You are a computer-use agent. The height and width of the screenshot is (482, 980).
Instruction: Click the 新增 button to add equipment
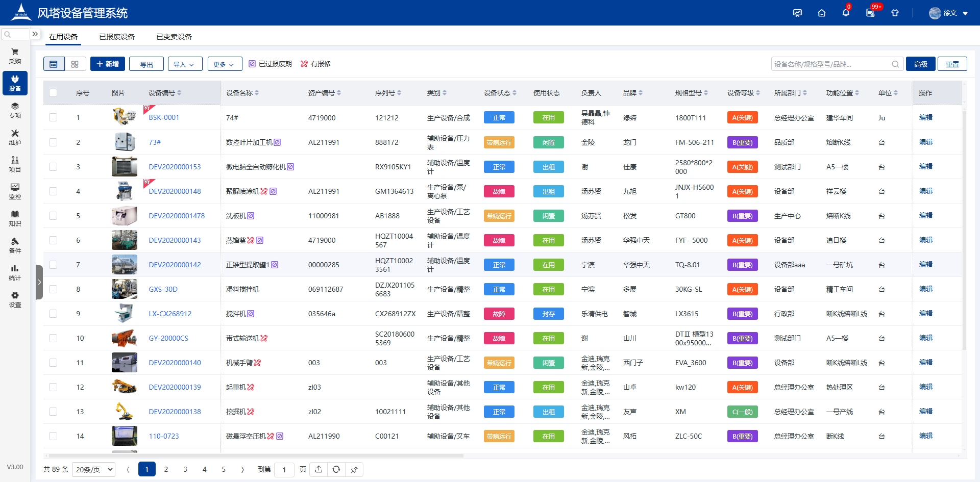[107, 64]
